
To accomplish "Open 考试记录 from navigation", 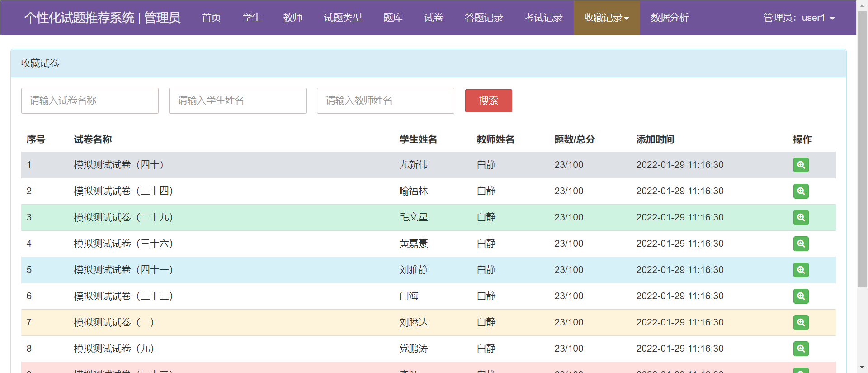I will coord(543,18).
